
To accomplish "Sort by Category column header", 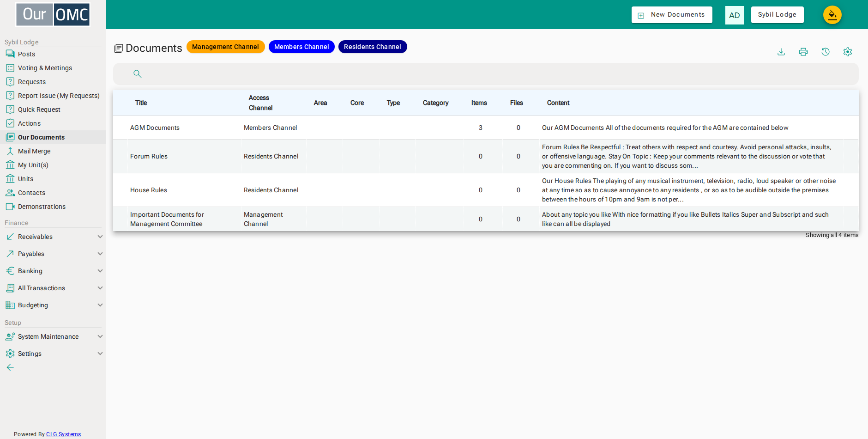I will click(x=436, y=103).
